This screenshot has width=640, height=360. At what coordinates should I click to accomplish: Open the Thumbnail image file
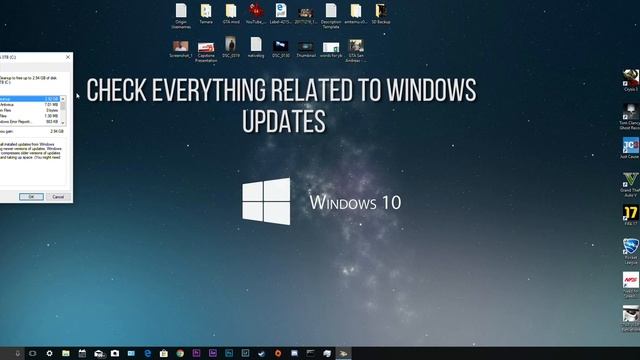coord(306,49)
